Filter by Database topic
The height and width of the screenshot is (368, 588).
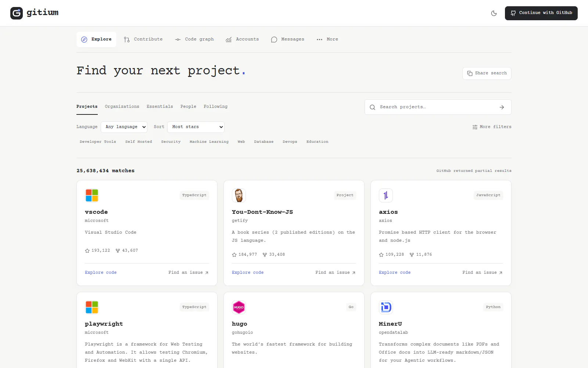coord(264,142)
